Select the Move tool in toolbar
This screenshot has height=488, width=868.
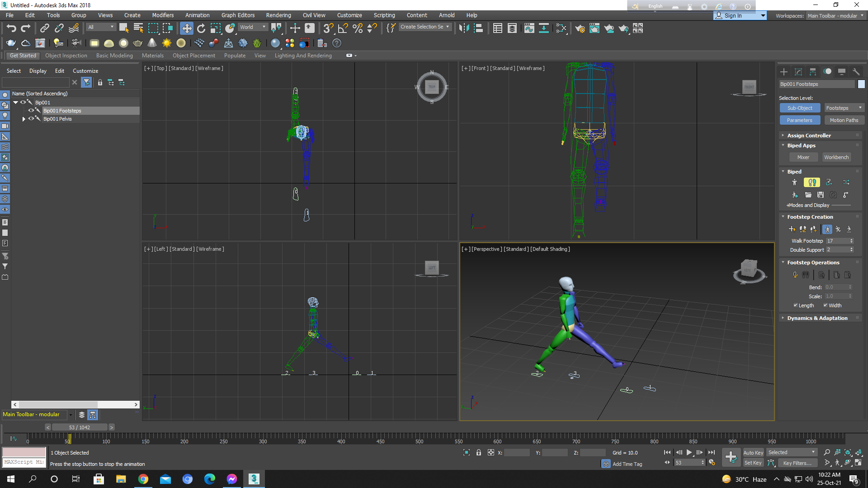(x=187, y=28)
